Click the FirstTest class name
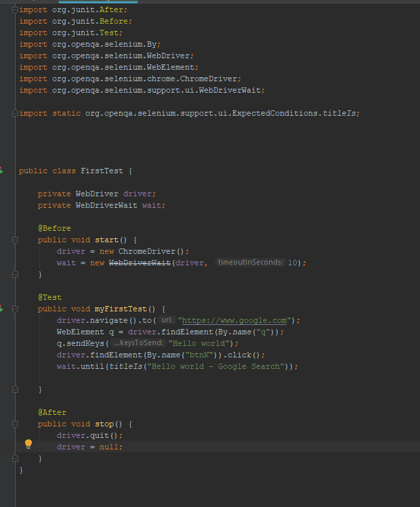Viewport: 420px width, 507px height. click(x=102, y=171)
